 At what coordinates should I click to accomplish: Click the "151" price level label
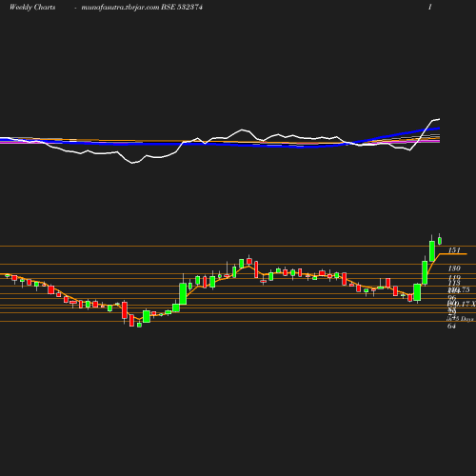pos(454,250)
